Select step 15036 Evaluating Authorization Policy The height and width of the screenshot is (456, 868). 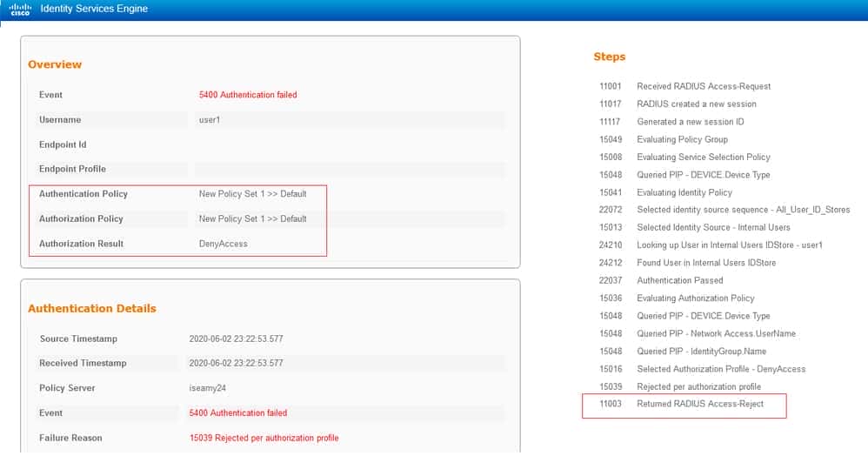[677, 298]
